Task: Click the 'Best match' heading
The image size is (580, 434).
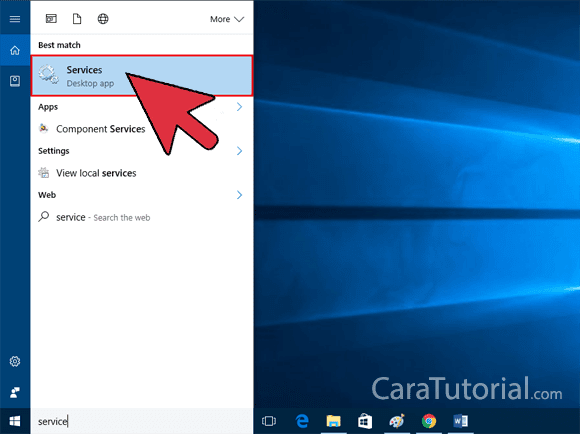Action: point(59,45)
